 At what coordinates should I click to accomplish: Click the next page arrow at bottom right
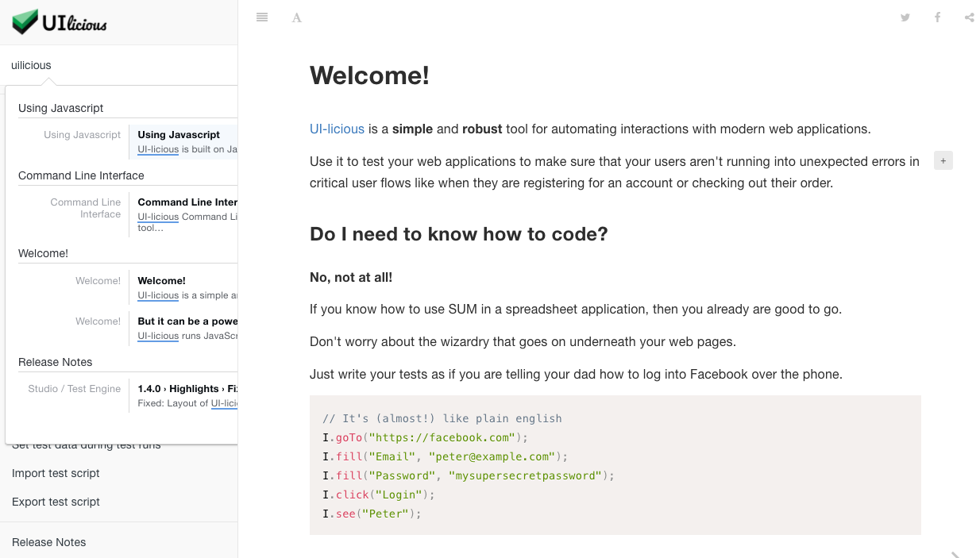(x=955, y=554)
